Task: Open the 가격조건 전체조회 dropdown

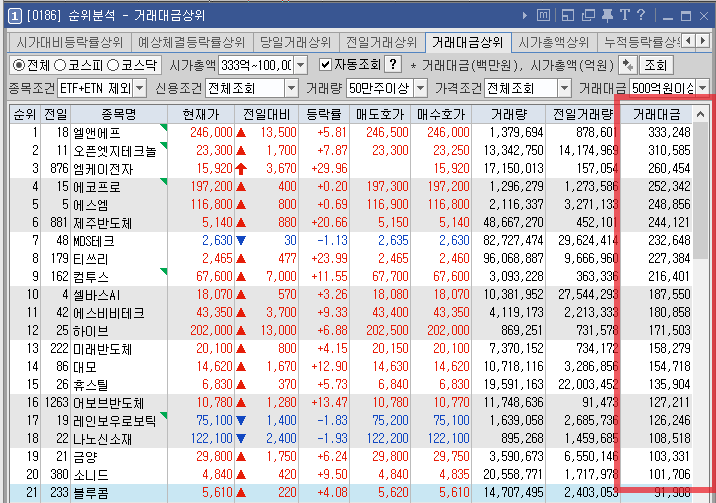Action: tap(564, 88)
